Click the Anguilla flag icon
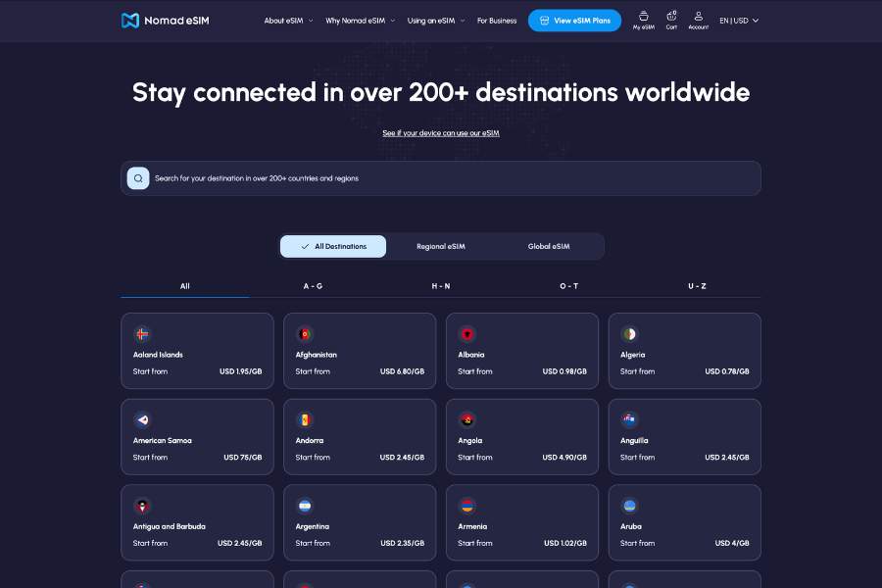This screenshot has width=882, height=588. coord(629,419)
